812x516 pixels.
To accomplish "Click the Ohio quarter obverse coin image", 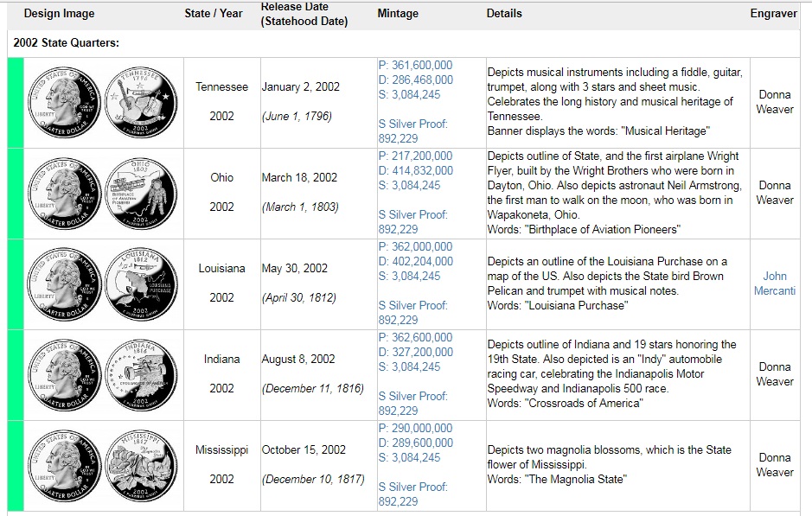I will click(x=64, y=193).
